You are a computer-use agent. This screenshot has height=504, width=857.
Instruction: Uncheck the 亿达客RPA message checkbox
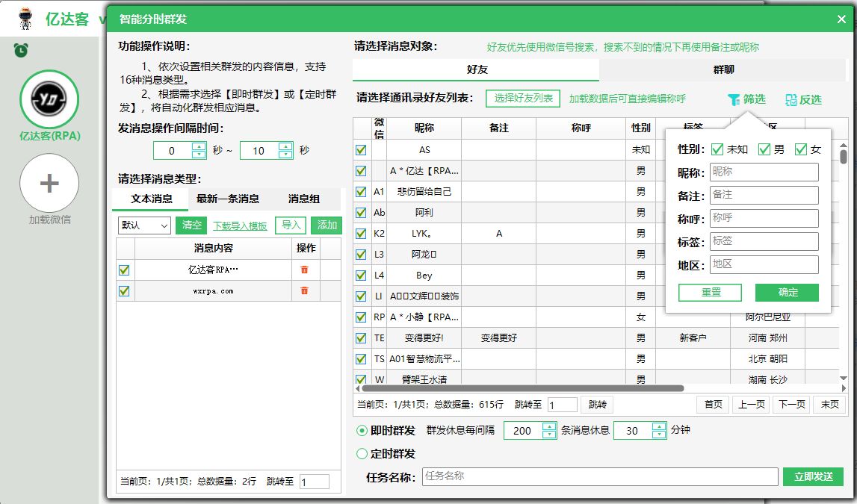pos(124,270)
